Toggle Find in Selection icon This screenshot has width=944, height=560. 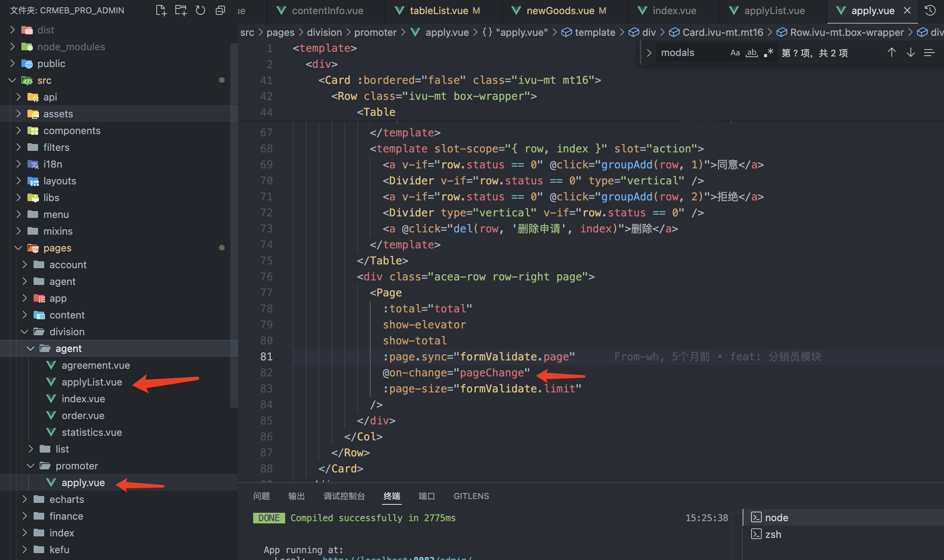929,53
